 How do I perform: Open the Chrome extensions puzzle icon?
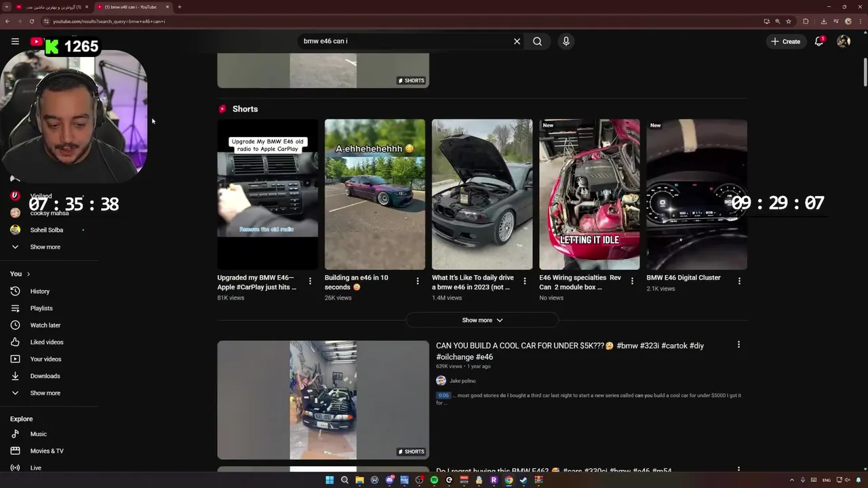coord(806,21)
